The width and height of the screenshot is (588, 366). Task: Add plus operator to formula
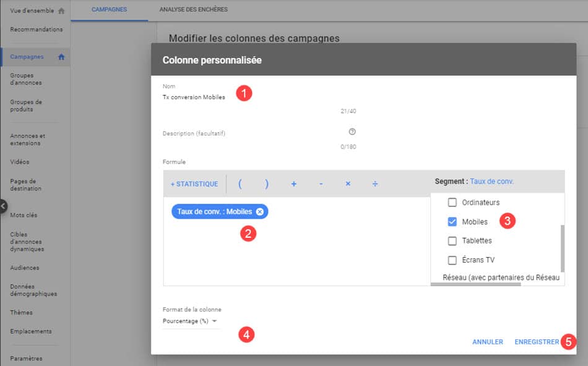[x=293, y=184]
